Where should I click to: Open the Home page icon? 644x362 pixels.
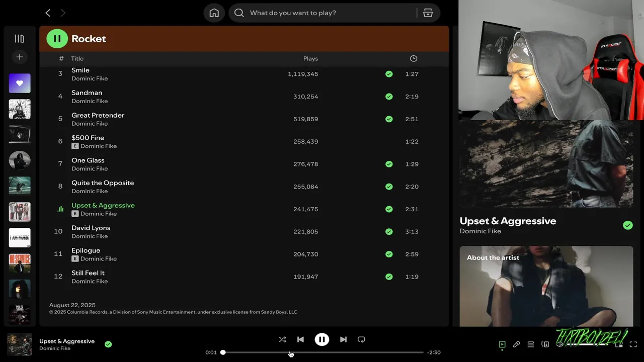coord(214,13)
